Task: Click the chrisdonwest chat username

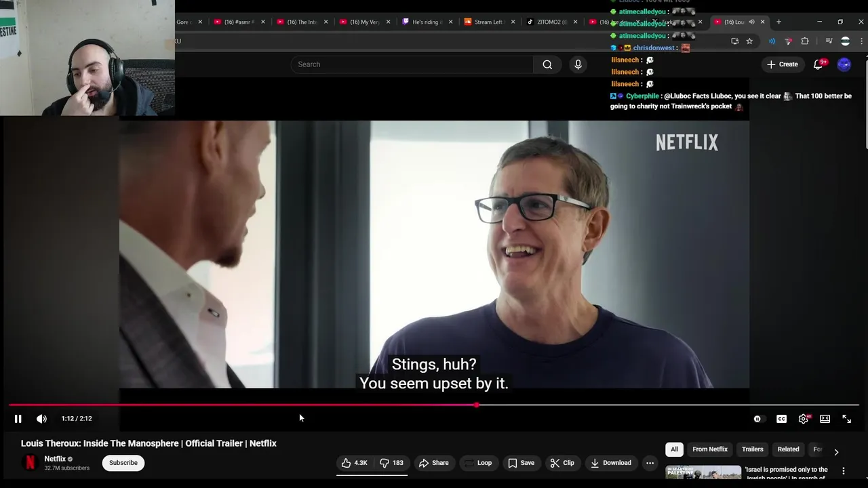Action: tap(654, 48)
